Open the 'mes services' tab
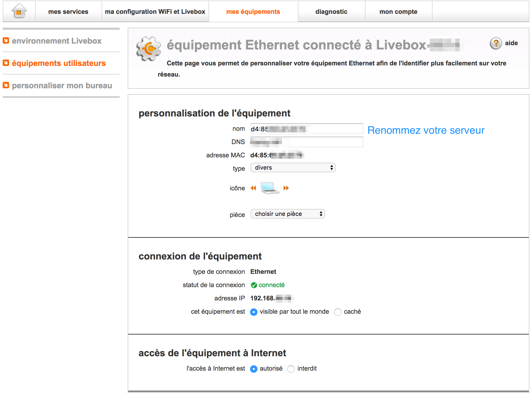Image resolution: width=532 pixels, height=394 pixels. pyautogui.click(x=68, y=12)
